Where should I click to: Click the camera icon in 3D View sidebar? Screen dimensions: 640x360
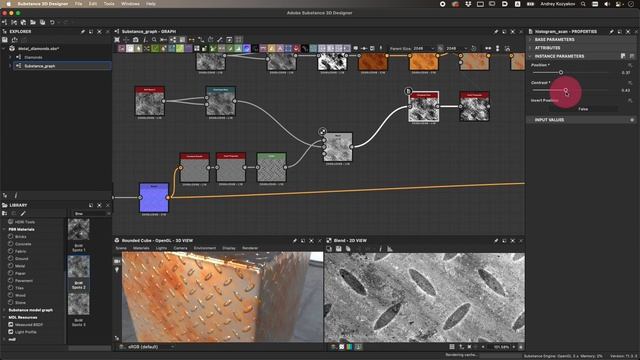pyautogui.click(x=117, y=261)
